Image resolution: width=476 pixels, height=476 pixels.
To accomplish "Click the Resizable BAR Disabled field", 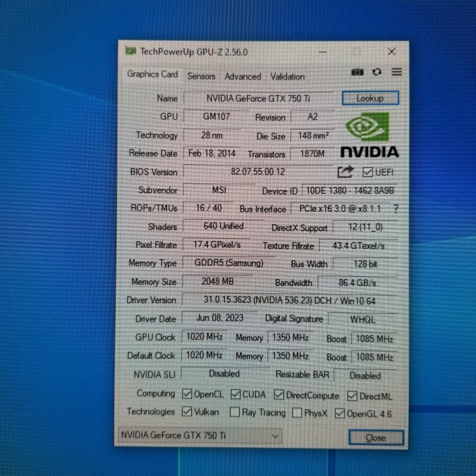I will [365, 376].
